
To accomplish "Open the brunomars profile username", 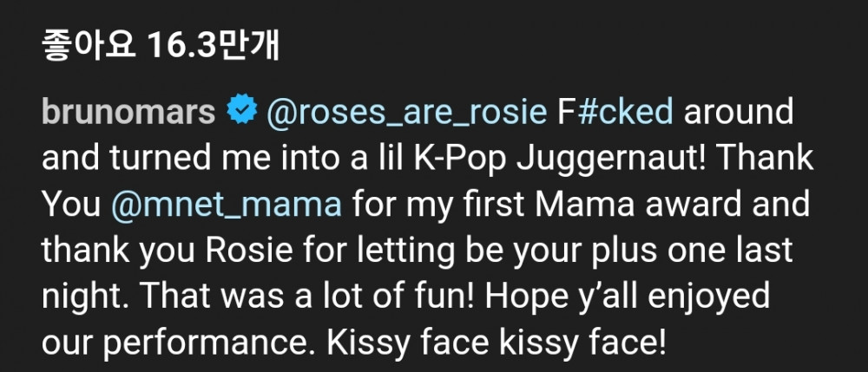I will 128,114.
